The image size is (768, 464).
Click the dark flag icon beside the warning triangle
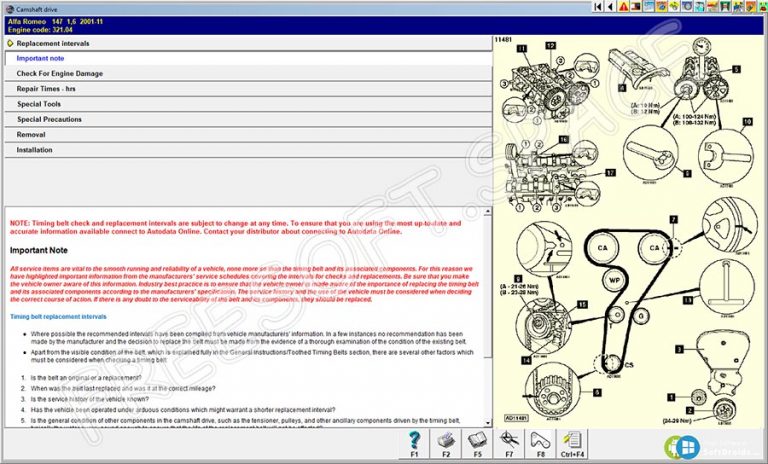(636, 6)
